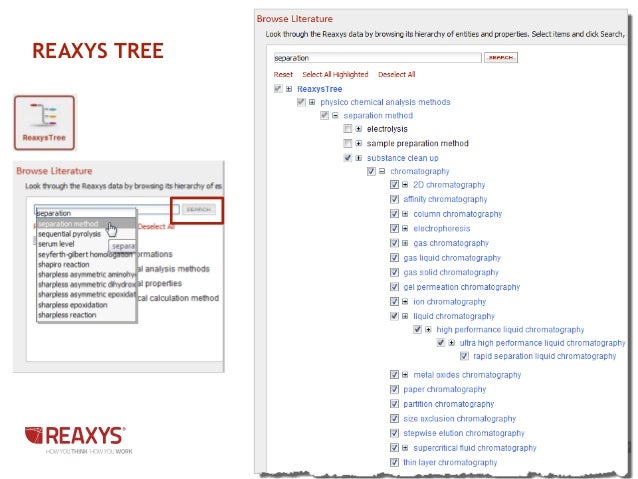
Task: Expand column chromatography node
Action: 405,214
